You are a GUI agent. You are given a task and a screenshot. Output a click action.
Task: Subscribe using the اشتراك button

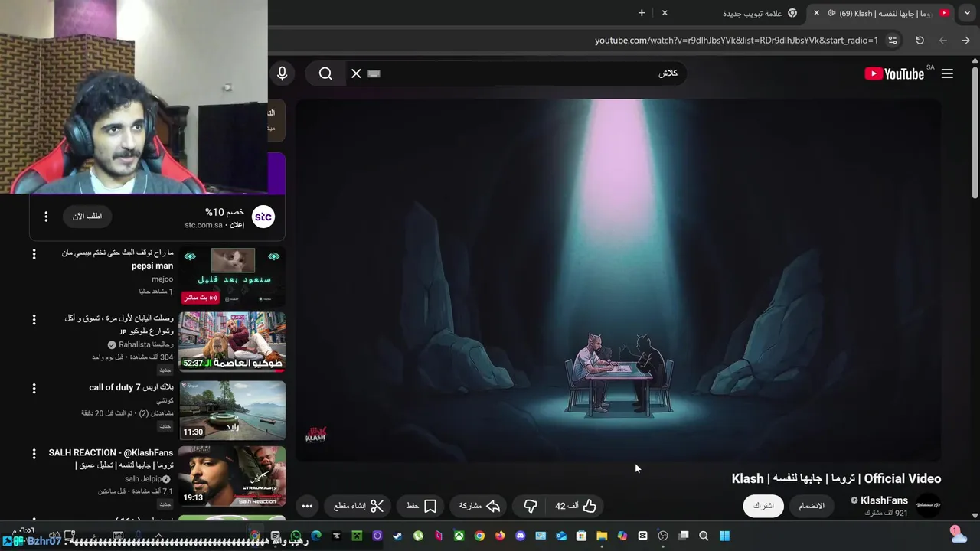point(763,506)
